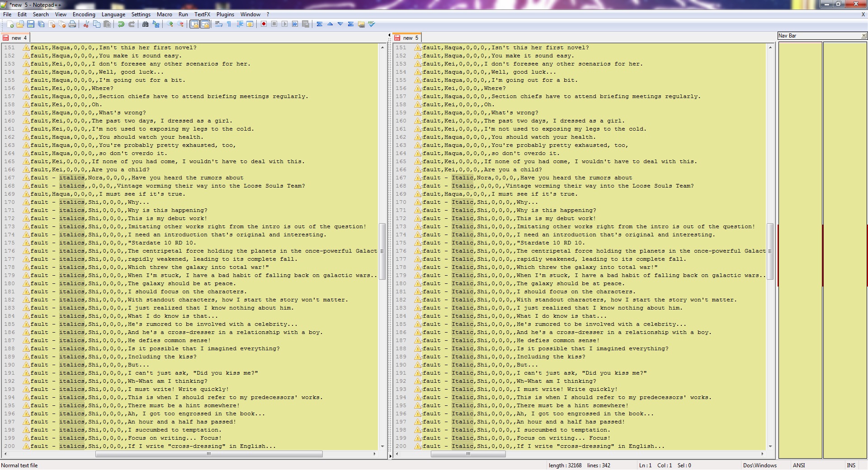
Task: Click the left column of Nav Bar map
Action: tap(800, 250)
